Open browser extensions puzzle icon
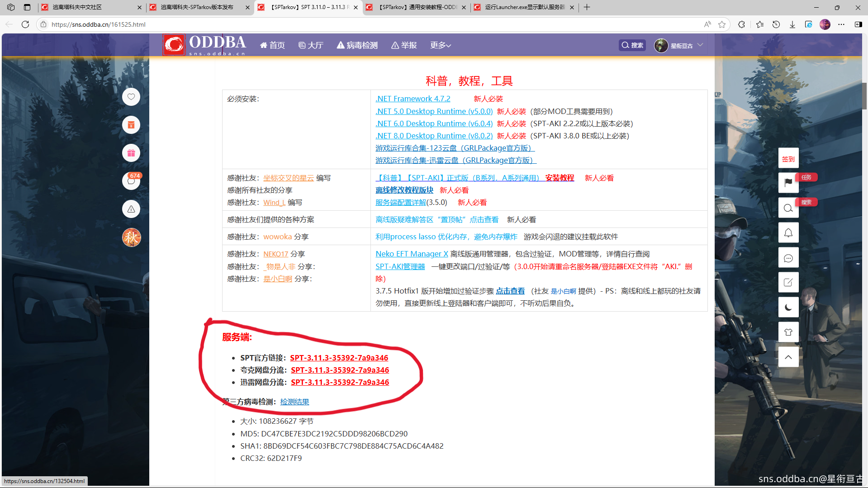Viewport: 868px width, 488px height. tap(741, 24)
